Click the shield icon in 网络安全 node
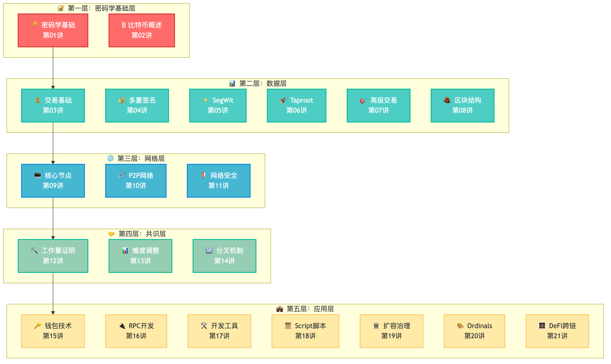 203,175
